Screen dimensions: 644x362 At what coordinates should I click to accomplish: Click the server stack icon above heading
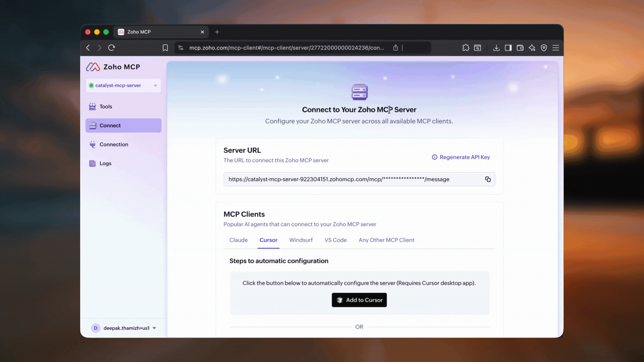pyautogui.click(x=360, y=92)
